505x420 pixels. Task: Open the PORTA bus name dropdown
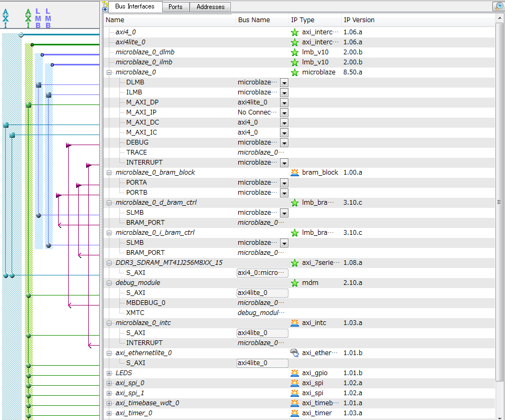point(284,183)
